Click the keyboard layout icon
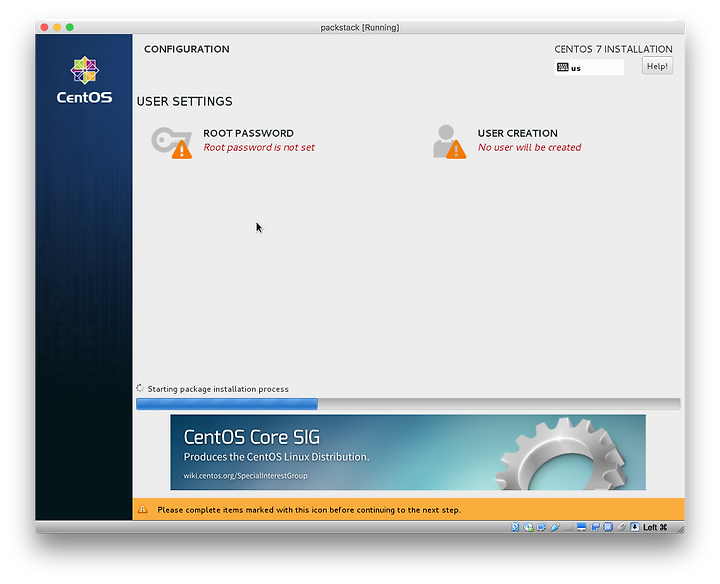The width and height of the screenshot is (720, 584). click(562, 67)
